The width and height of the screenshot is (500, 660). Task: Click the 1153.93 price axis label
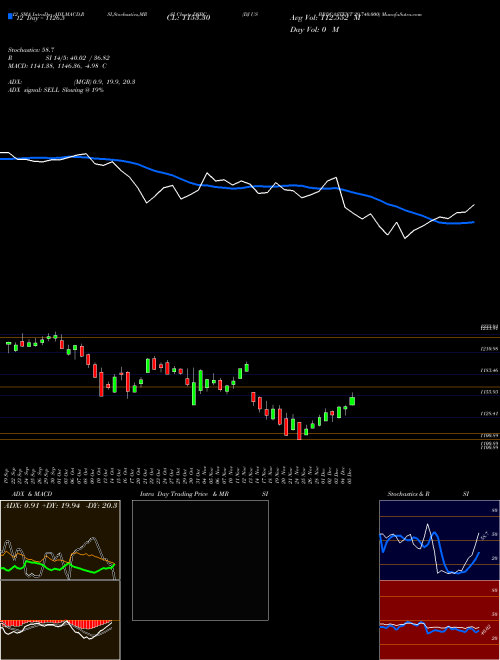click(x=489, y=392)
